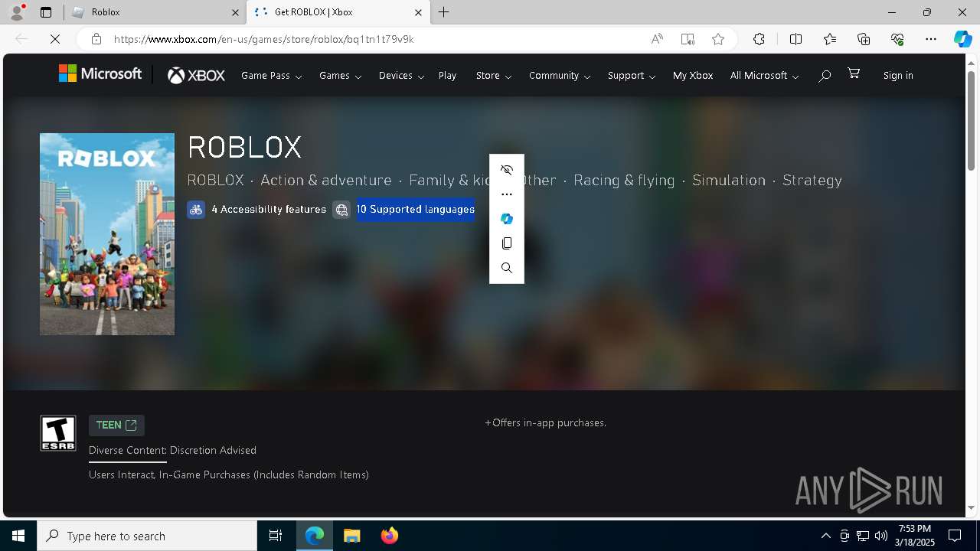Click Sign in
Viewport: 980px width, 551px height.
898,76
